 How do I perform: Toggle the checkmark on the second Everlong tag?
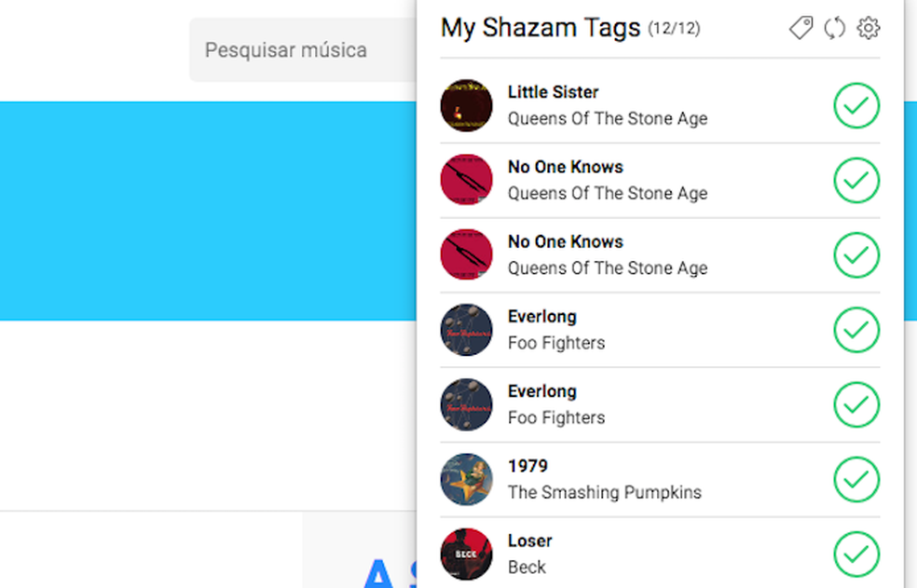pyautogui.click(x=855, y=404)
